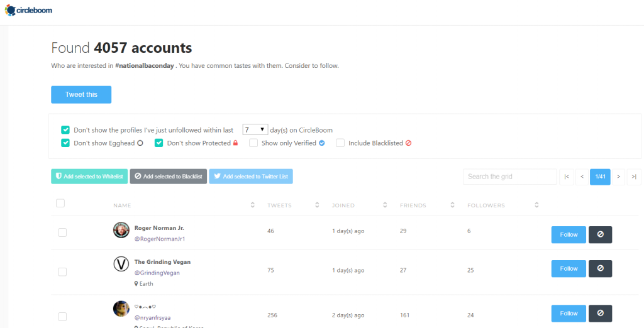Enable Show only Verified
The image size is (644, 328).
[x=253, y=143]
